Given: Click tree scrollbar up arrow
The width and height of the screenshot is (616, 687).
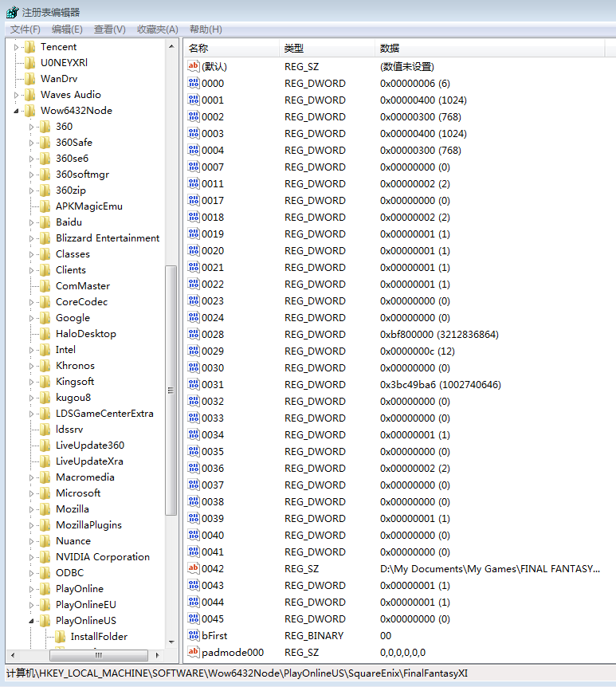Looking at the screenshot, I should pyautogui.click(x=171, y=46).
